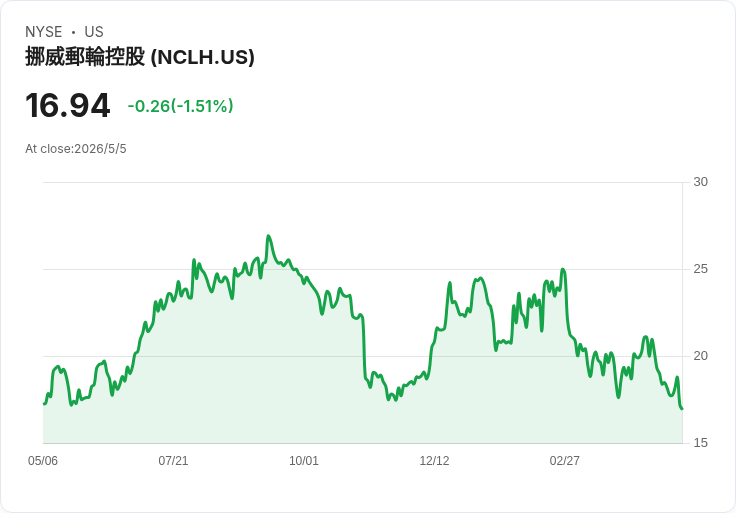The height and width of the screenshot is (513, 736).
Task: Click the US market label
Action: pos(94,32)
